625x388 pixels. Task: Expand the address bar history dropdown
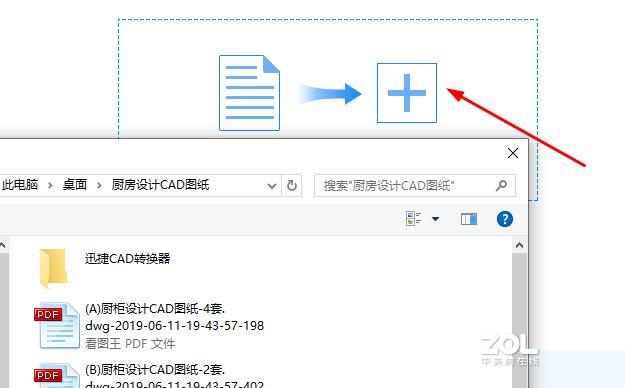(x=272, y=185)
